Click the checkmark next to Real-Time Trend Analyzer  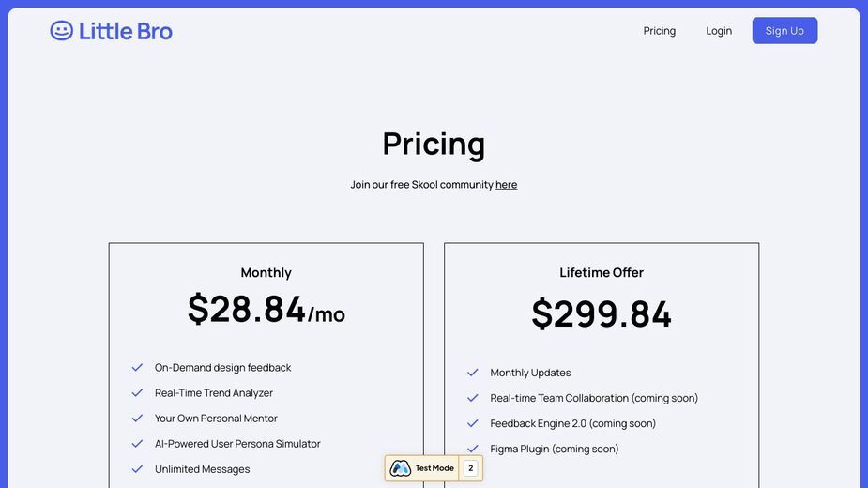tap(137, 392)
